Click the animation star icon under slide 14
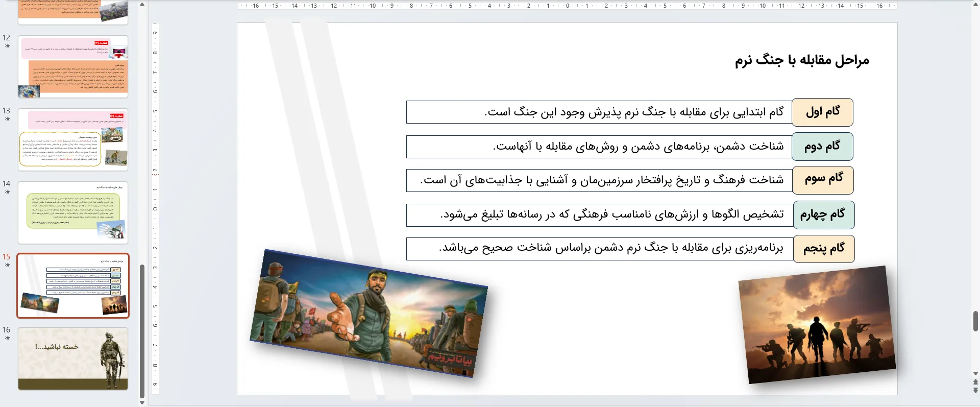 point(7,192)
